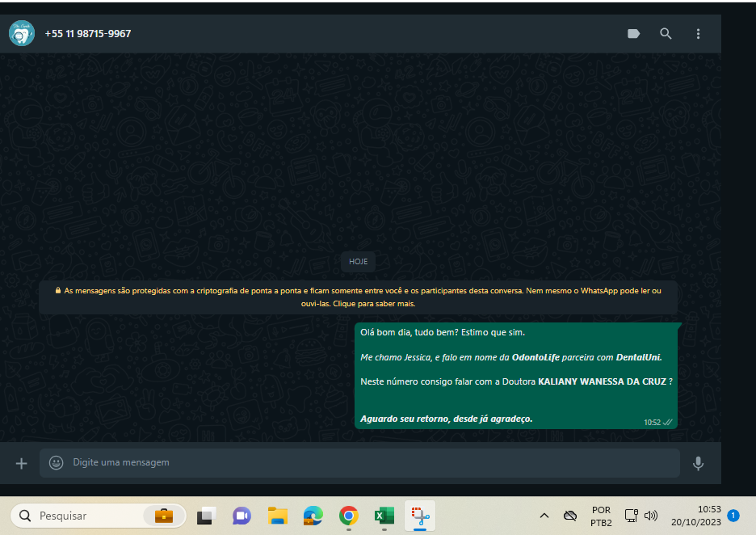Open the notification badge with 1

733,516
